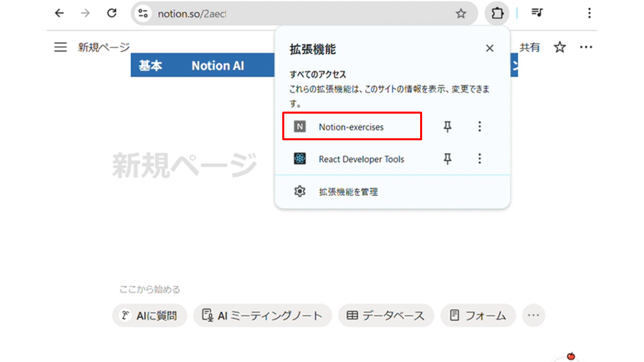Open the Notion page more options menu

(586, 47)
